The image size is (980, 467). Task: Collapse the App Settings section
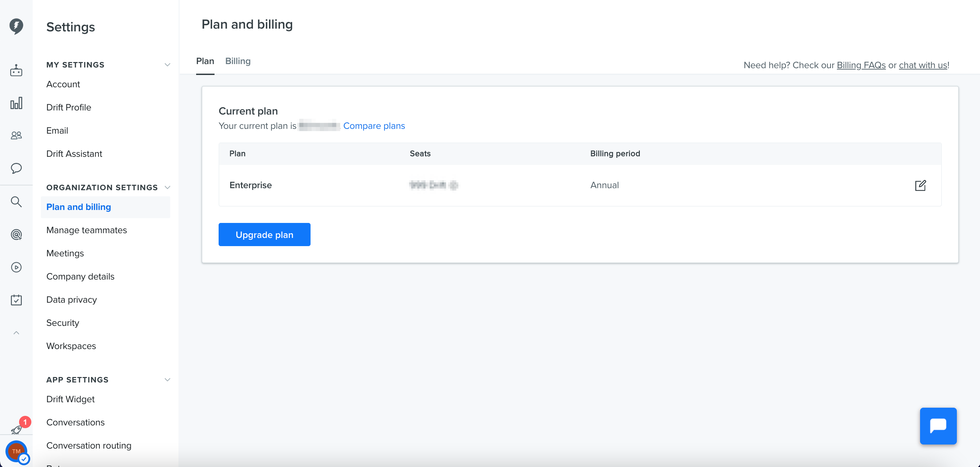pos(168,380)
